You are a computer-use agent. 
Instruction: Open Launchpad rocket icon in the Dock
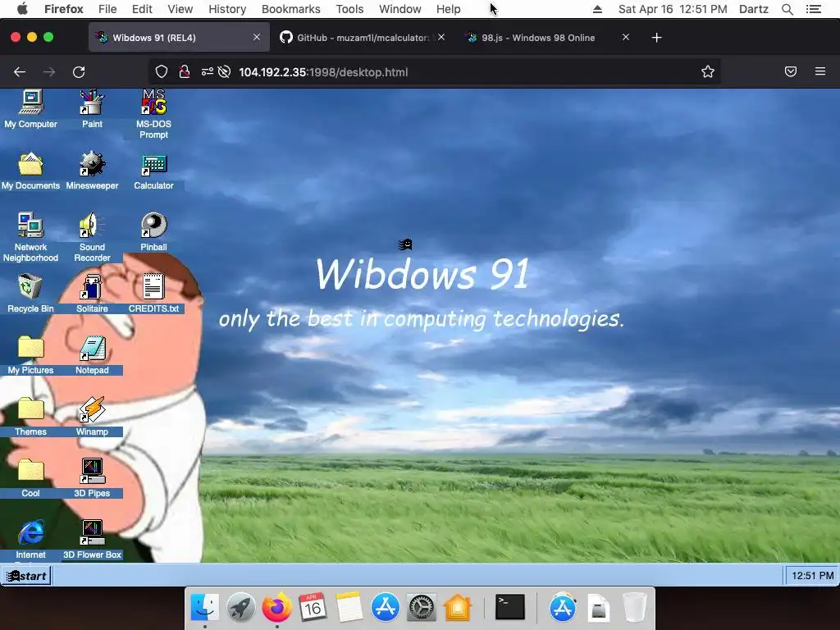pos(241,608)
